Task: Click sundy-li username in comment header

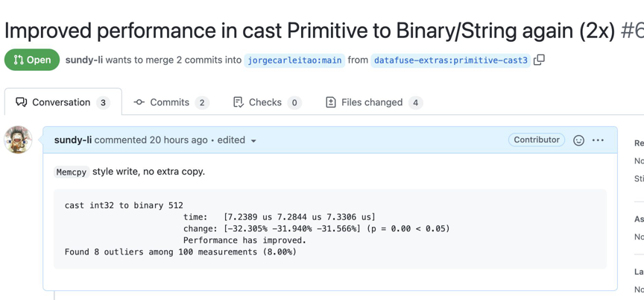Action: (72, 140)
